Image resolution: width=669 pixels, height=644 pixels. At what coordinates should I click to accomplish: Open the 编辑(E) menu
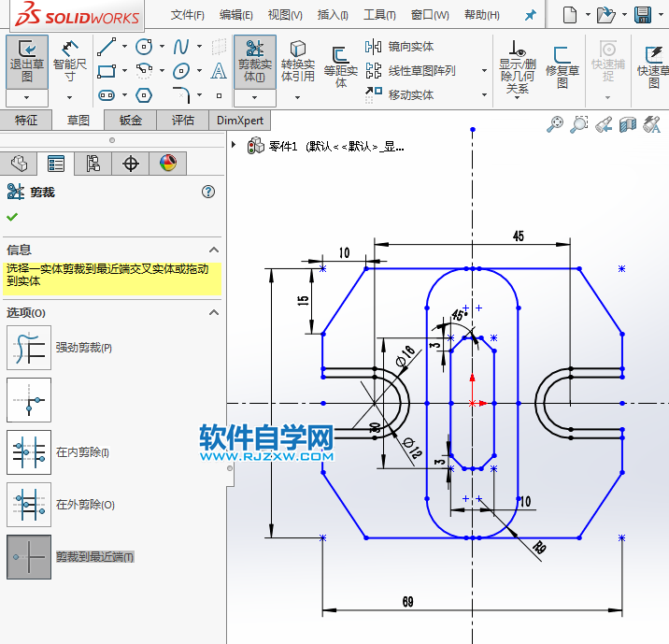236,15
